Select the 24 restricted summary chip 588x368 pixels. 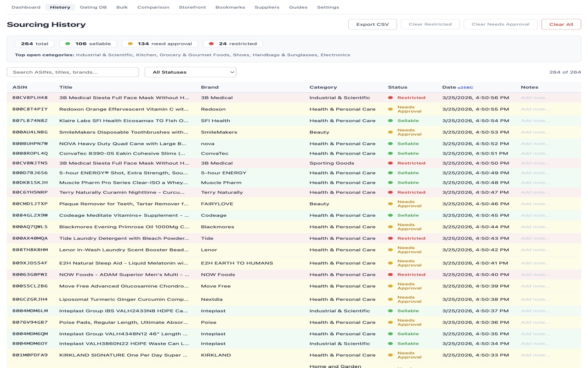(x=233, y=44)
